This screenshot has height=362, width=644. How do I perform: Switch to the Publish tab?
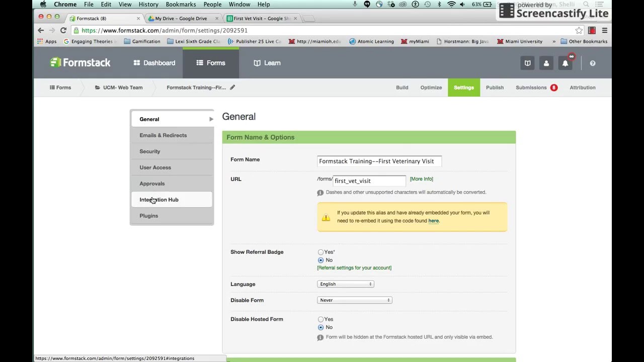(495, 87)
